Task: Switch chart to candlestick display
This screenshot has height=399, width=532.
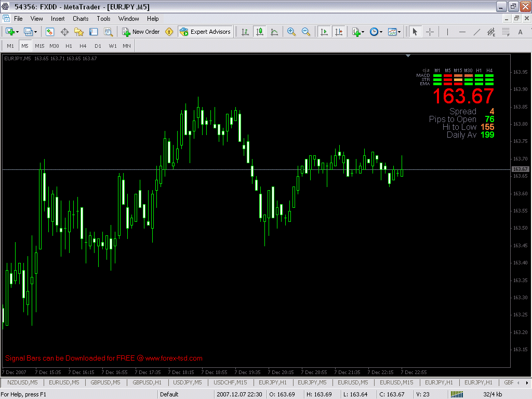Action: pos(260,32)
